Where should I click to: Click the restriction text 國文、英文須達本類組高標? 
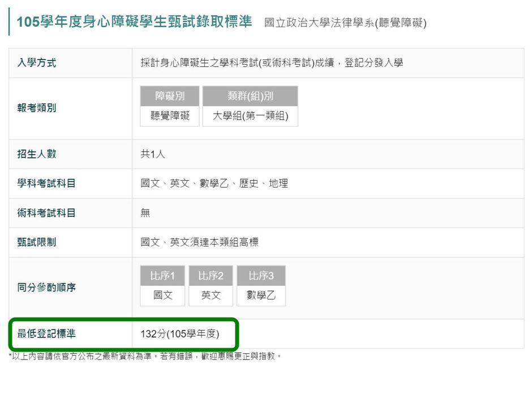click(199, 242)
